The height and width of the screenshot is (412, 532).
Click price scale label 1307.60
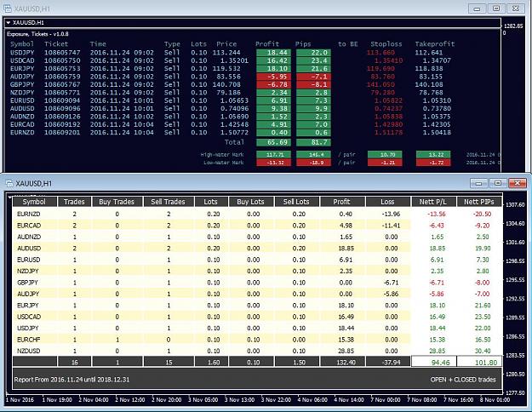515,204
